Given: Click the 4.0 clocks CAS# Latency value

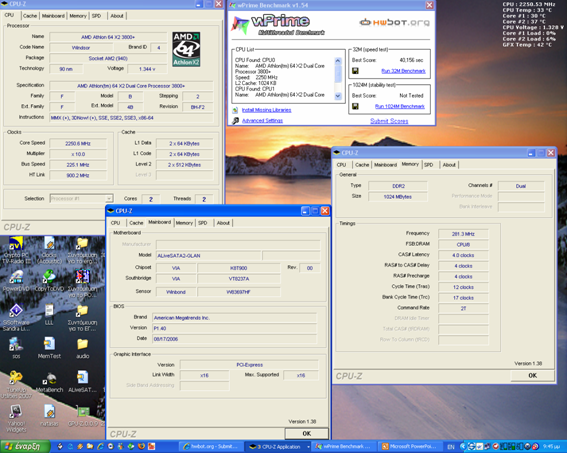Looking at the screenshot, I should [463, 255].
